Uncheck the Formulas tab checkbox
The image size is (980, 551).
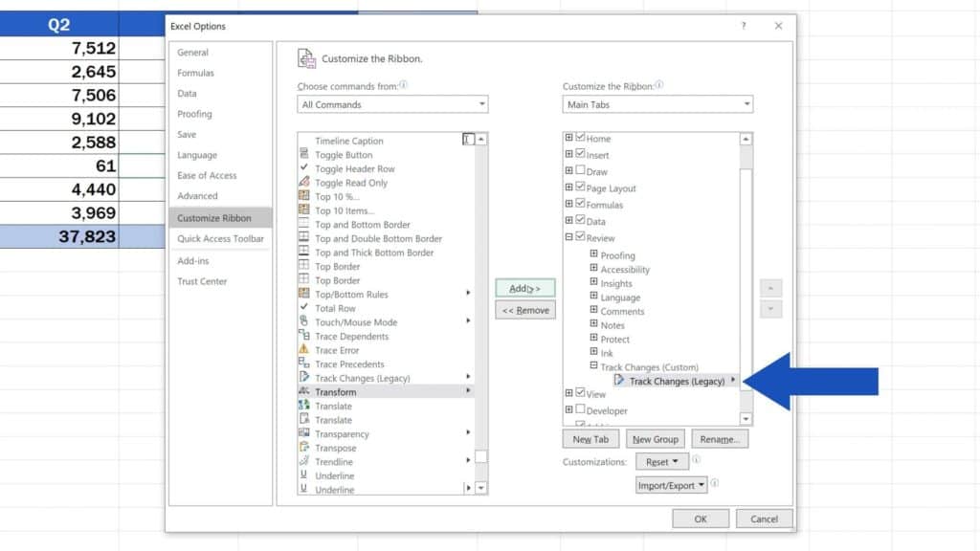coord(580,203)
